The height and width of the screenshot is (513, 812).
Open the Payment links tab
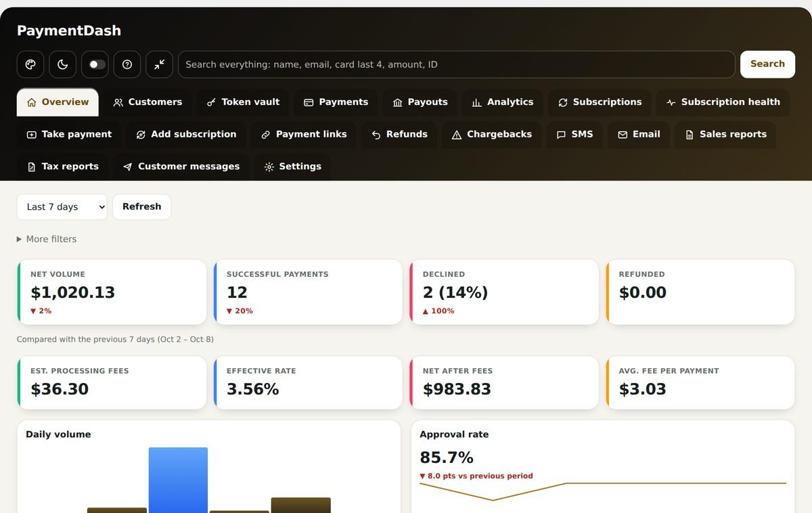pyautogui.click(x=304, y=135)
